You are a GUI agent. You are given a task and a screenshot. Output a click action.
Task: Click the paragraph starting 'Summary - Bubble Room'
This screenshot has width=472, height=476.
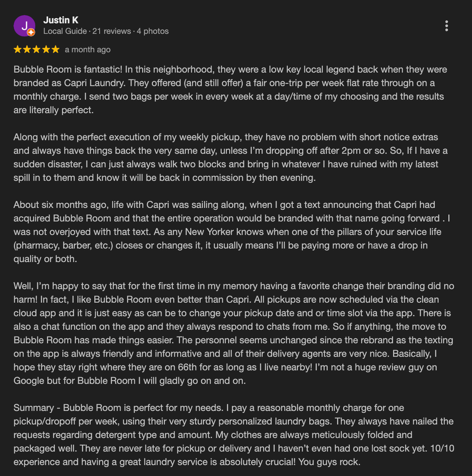[227, 434]
